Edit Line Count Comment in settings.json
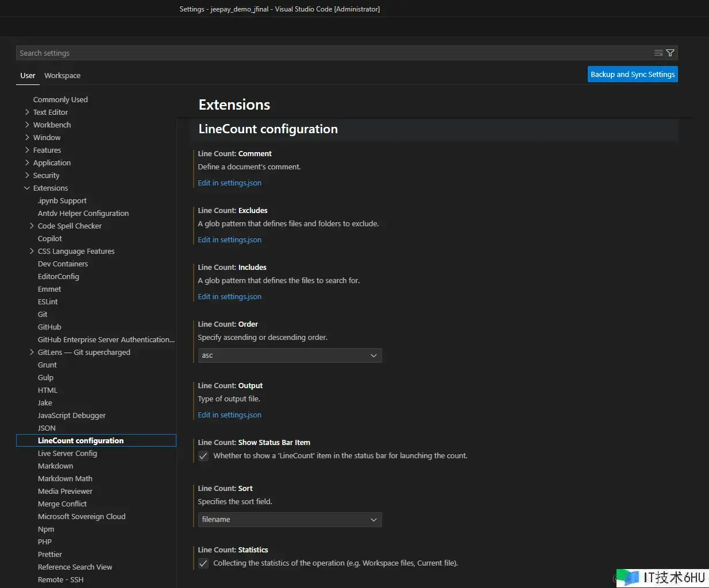 229,183
